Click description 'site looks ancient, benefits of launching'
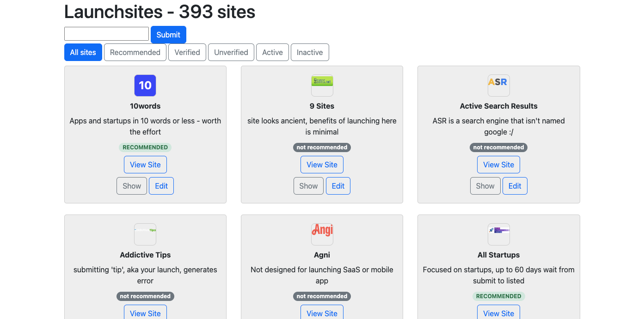Viewport: 644px width, 319px height. [x=322, y=126]
